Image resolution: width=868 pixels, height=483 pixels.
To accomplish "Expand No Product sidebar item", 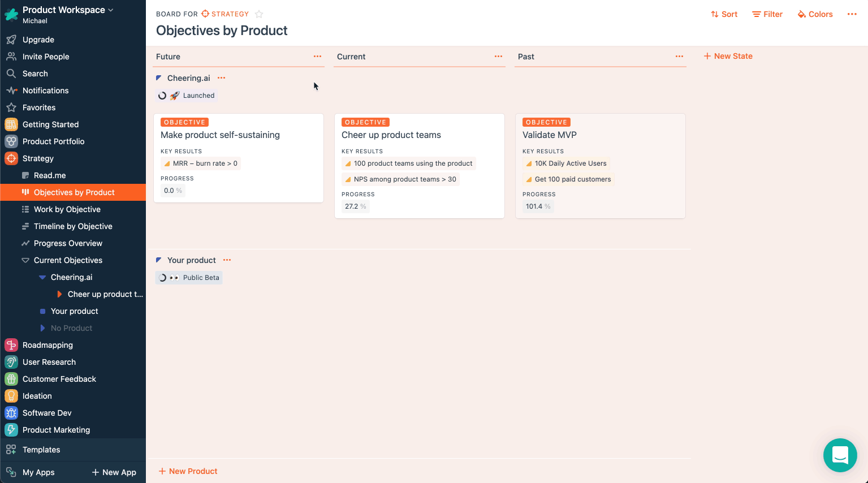I will (42, 328).
